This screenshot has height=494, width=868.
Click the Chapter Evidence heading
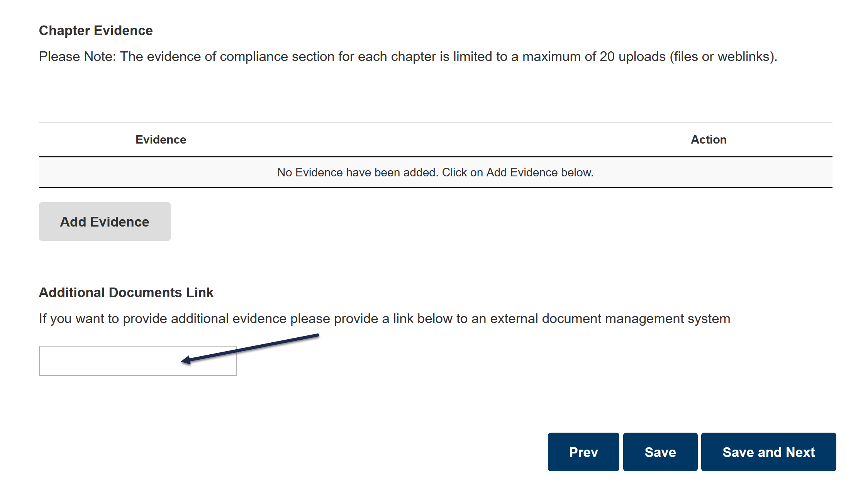pos(96,30)
